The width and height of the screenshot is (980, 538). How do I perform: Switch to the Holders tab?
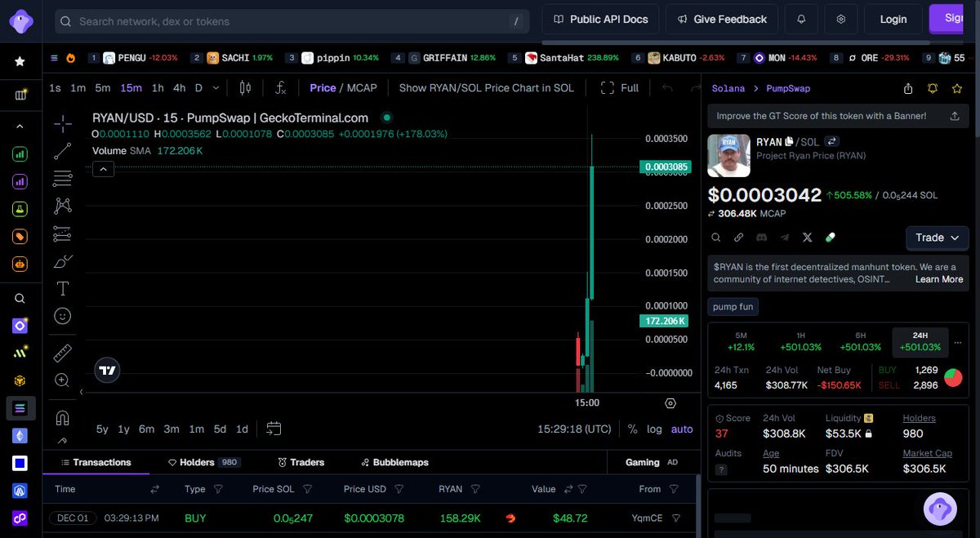(203, 462)
